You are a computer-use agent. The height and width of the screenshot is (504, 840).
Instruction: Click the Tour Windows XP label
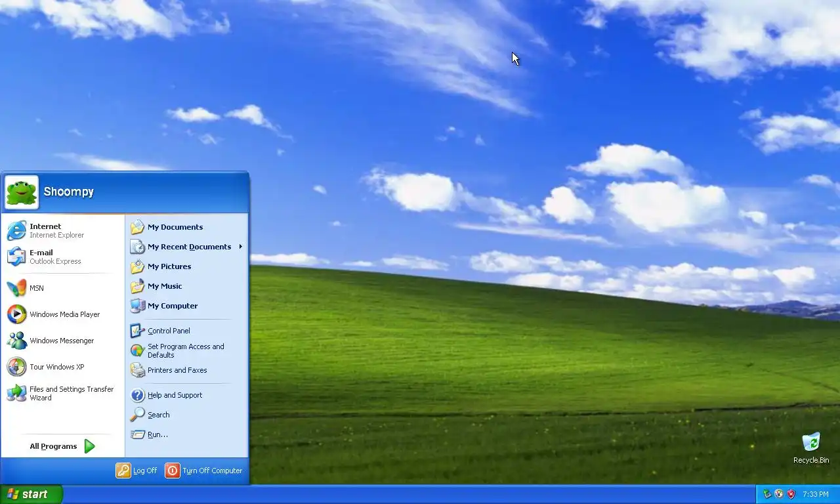(57, 367)
